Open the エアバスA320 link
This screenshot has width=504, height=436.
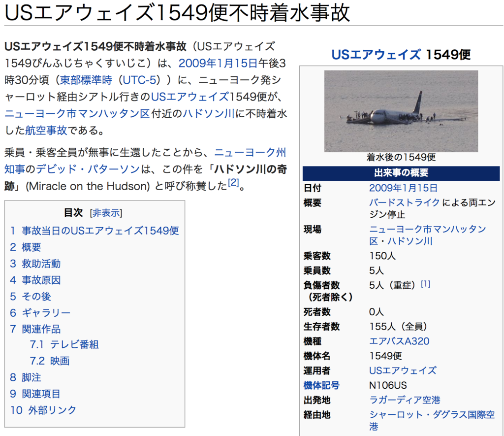click(399, 341)
